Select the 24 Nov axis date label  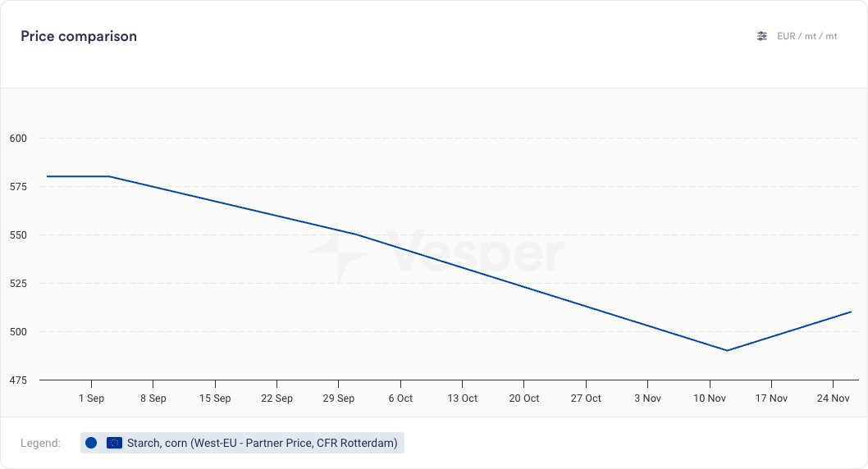click(x=834, y=398)
